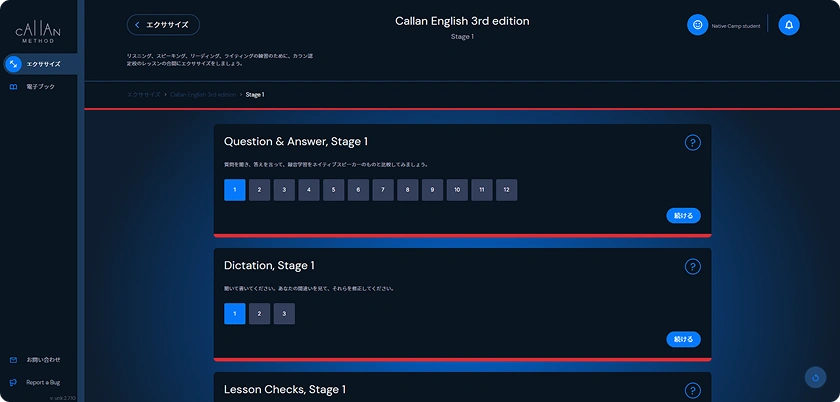Click the student profile smiley avatar
This screenshot has height=402, width=840.
(697, 25)
